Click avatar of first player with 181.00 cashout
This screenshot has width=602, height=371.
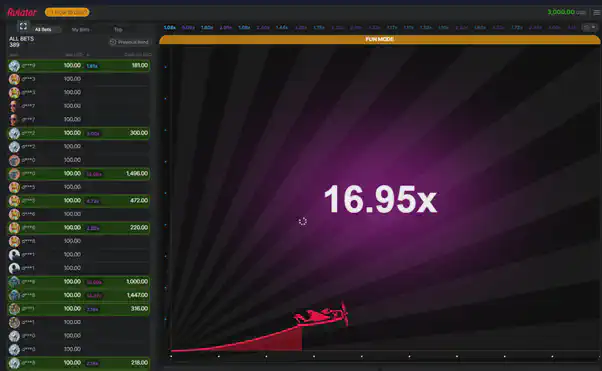(x=14, y=66)
